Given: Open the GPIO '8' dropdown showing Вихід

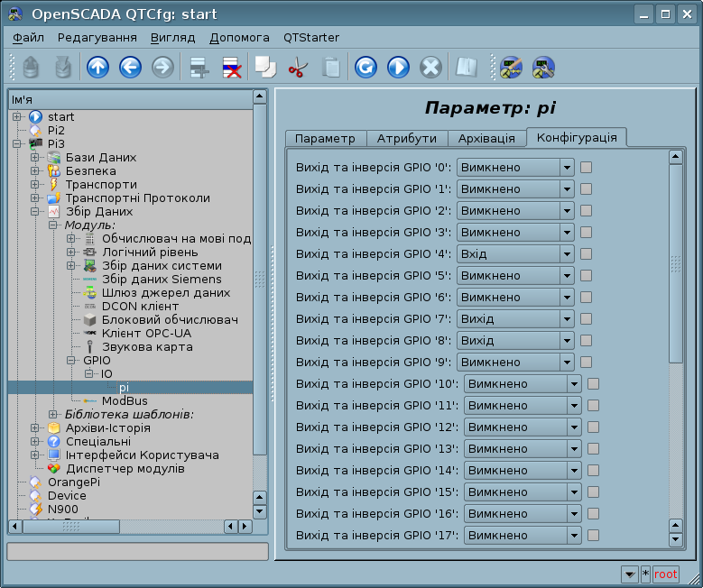Looking at the screenshot, I should tap(515, 340).
